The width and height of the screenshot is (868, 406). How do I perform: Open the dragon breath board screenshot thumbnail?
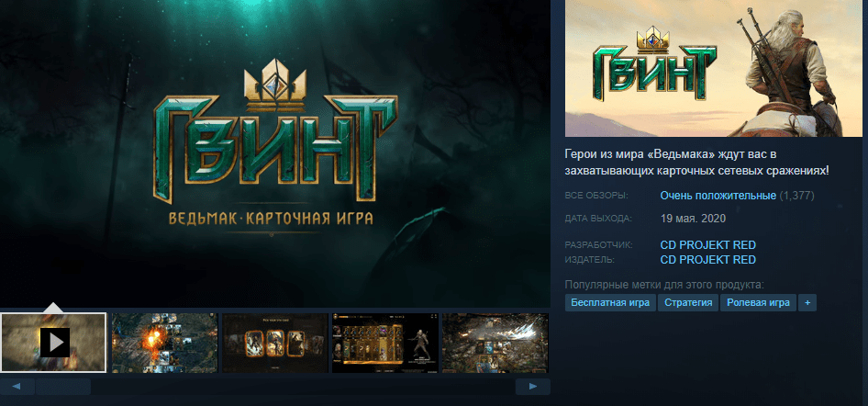click(495, 343)
